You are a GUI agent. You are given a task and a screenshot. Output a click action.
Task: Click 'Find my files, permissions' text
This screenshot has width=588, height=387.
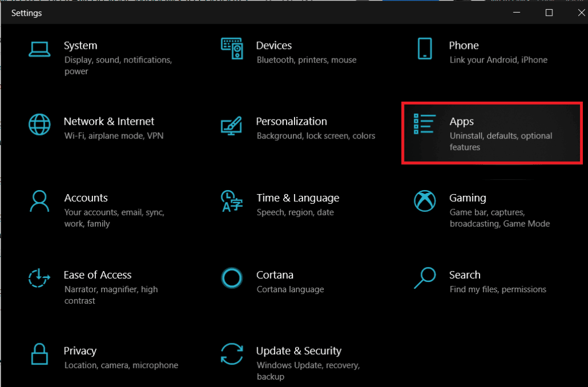tap(498, 289)
